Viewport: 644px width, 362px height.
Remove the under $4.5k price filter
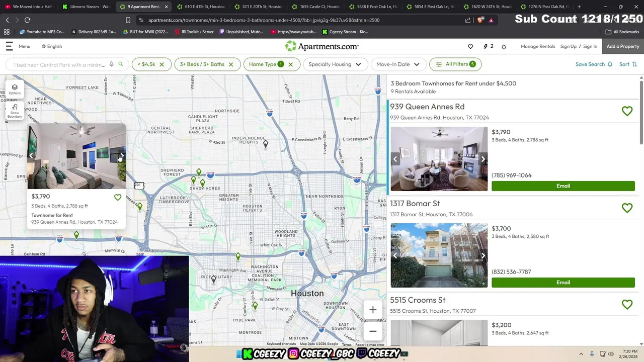(162, 64)
